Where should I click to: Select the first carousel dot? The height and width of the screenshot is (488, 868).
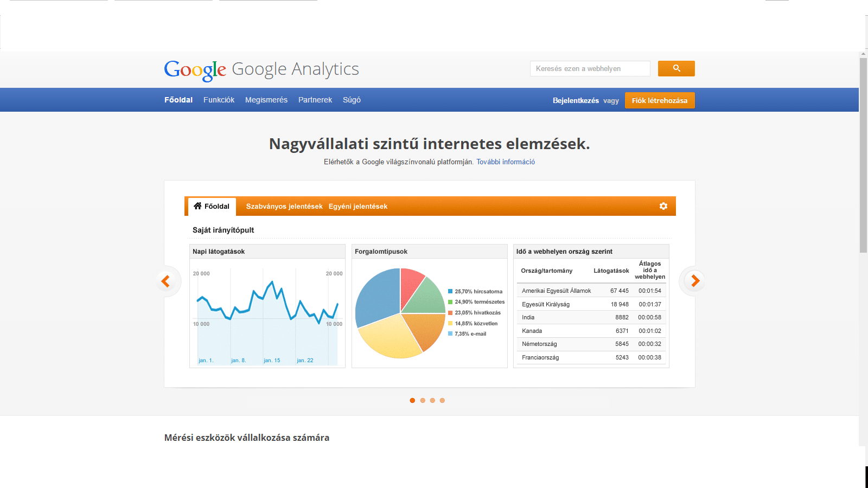click(x=412, y=400)
